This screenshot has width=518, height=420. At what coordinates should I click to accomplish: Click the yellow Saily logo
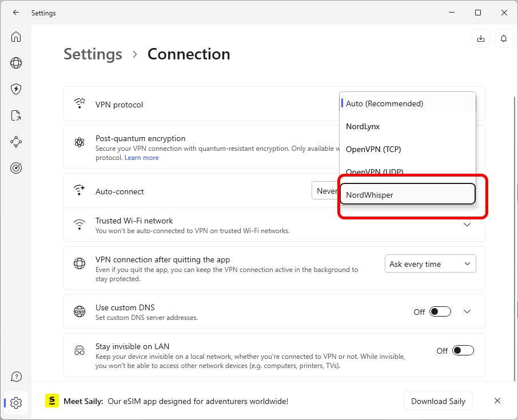pos(52,401)
